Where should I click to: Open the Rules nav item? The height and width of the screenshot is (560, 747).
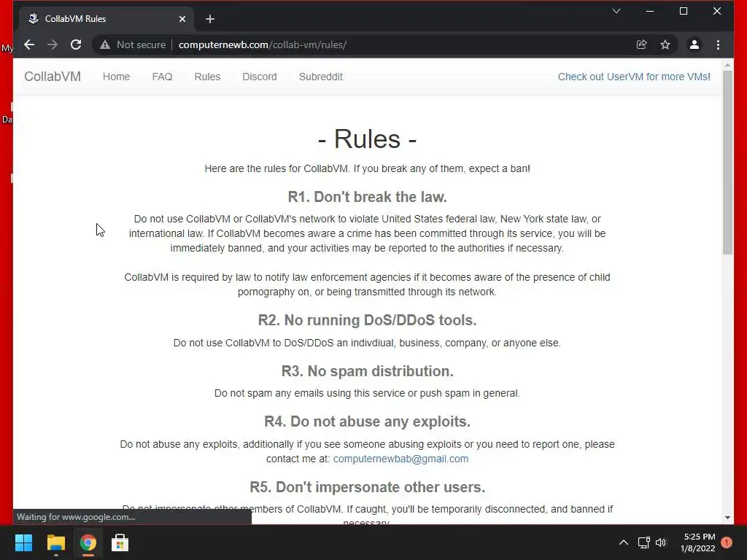(x=207, y=77)
